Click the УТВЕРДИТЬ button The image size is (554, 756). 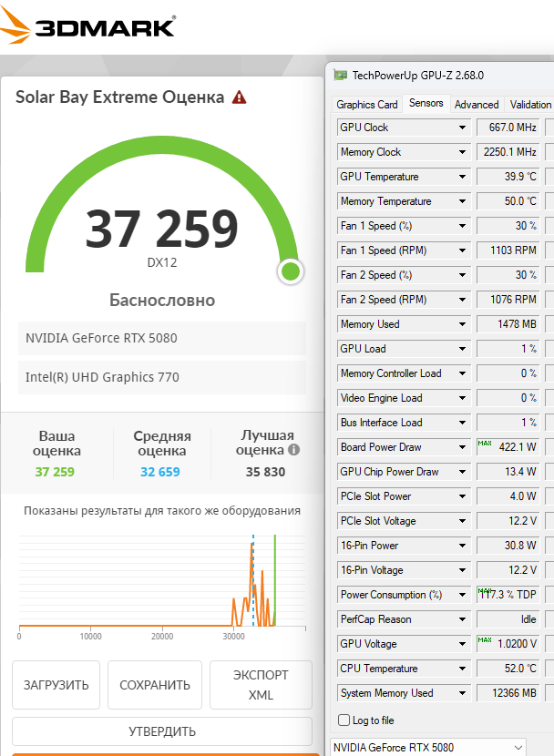click(x=162, y=731)
